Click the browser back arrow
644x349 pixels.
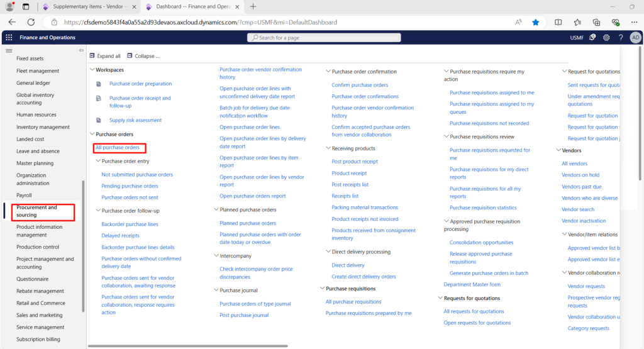coord(12,22)
